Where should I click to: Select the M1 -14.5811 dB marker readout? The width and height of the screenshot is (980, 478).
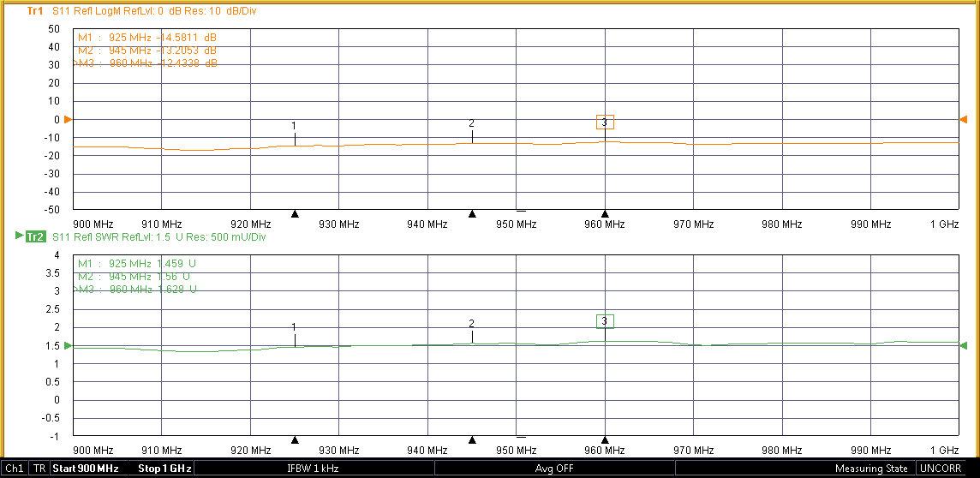point(147,37)
